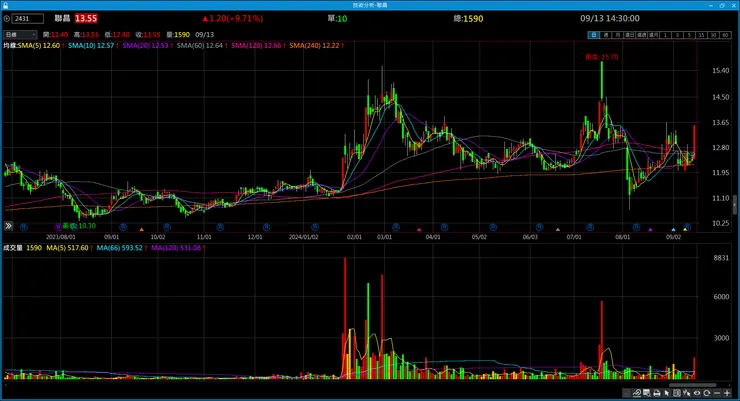Click the total volume 總:1590
Viewport: 740px width, 401px height.
point(468,18)
